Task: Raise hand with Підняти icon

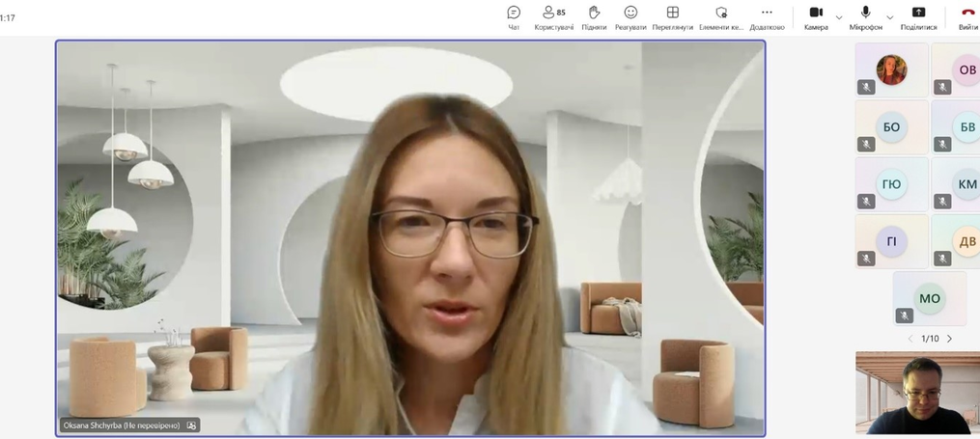Action: point(594,17)
